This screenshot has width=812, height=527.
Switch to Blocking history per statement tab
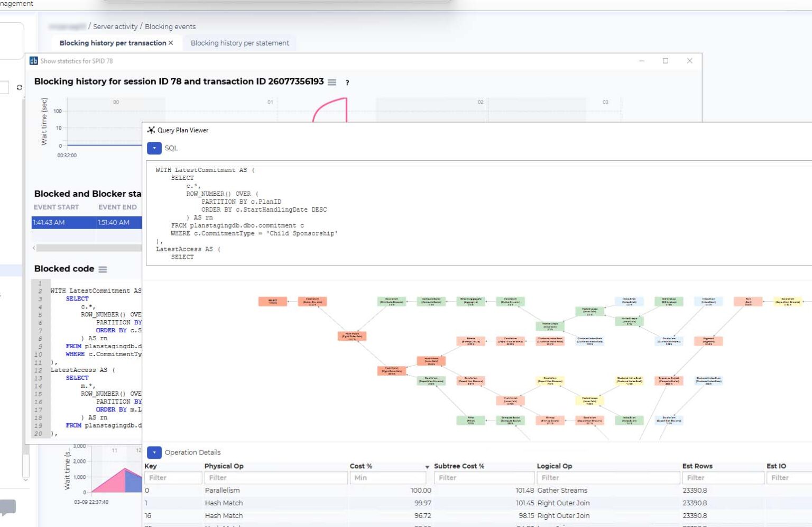(x=239, y=43)
